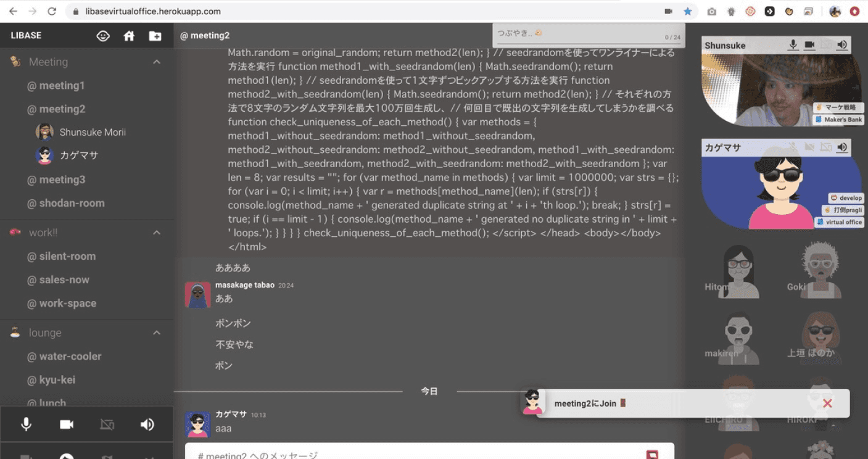Toggle own microphone in bottom-left control bar
This screenshot has width=868, height=459.
(x=27, y=424)
